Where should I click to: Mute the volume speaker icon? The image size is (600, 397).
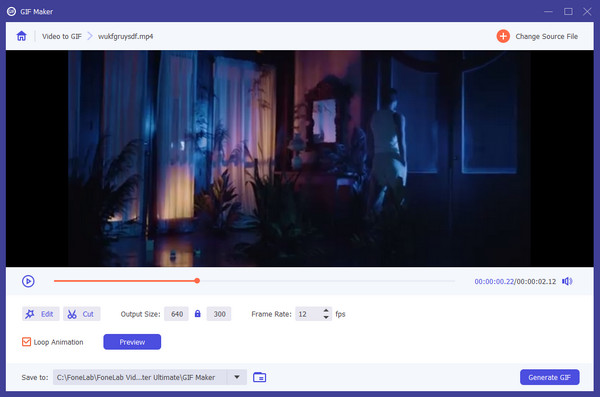click(567, 281)
